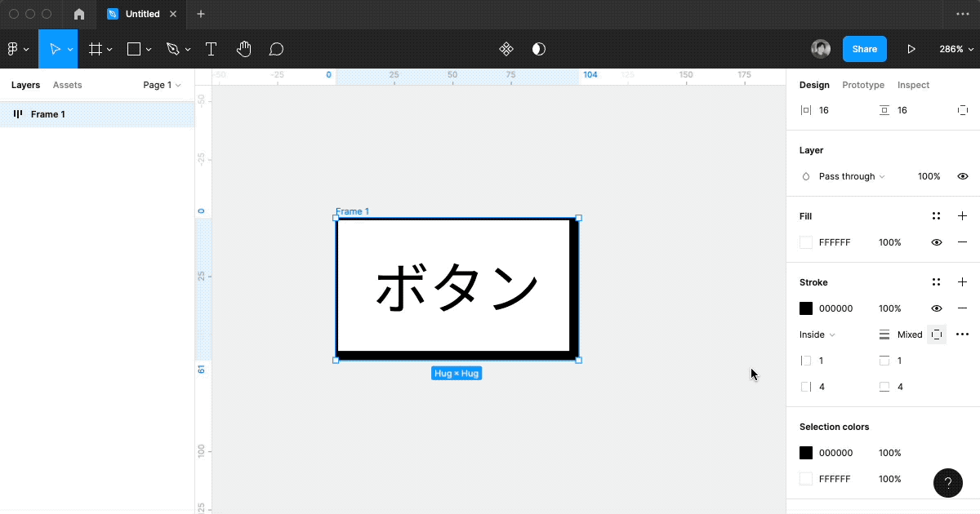Image resolution: width=980 pixels, height=514 pixels.
Task: Click the white FFFFFF fill swatch
Action: pyautogui.click(x=805, y=241)
